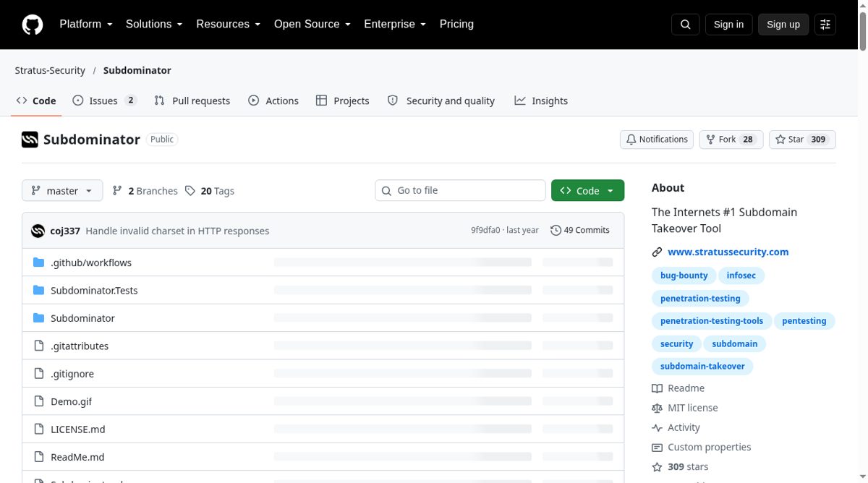Click the book icon next to Readme
868x483 pixels.
coord(657,388)
